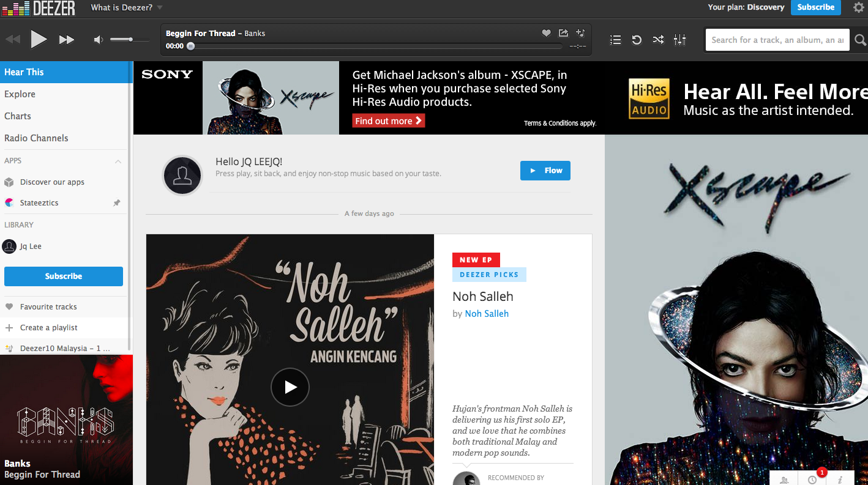This screenshot has height=485, width=868.
Task: Click the magnifying glass search icon
Action: 860,40
